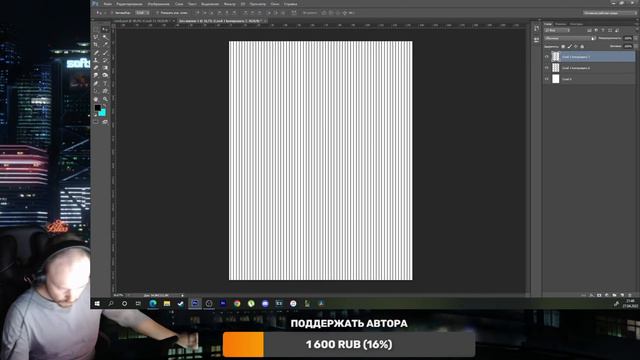Open the Окно menu
This screenshot has width=640, height=360.
[x=274, y=4]
